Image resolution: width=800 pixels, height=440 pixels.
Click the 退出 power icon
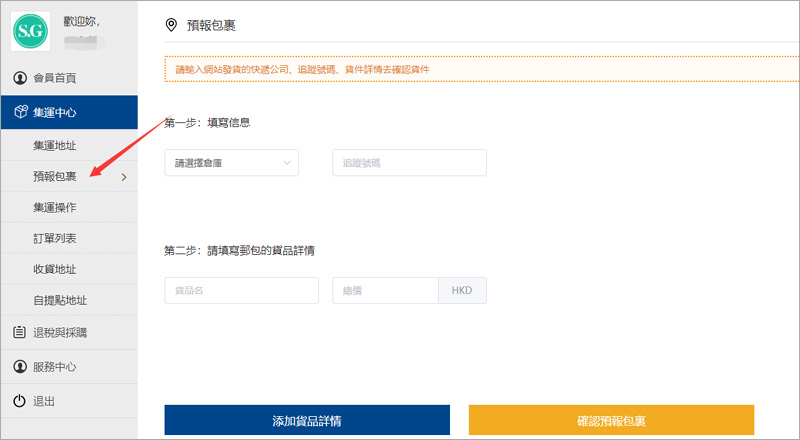[19, 401]
